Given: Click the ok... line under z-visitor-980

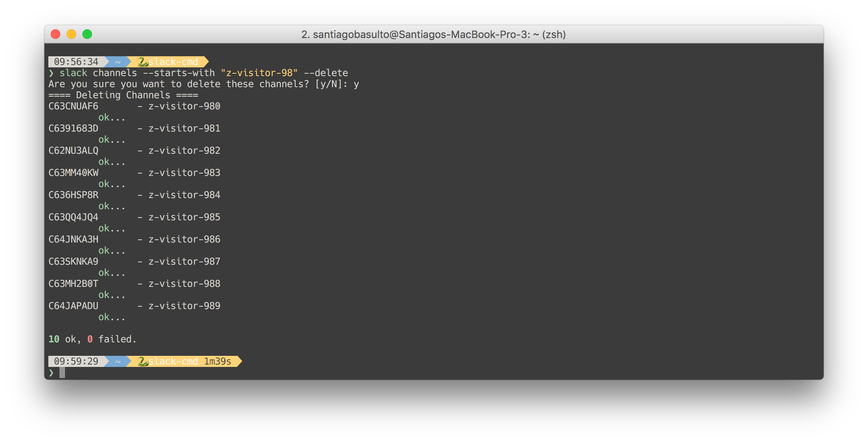Looking at the screenshot, I should pos(112,117).
